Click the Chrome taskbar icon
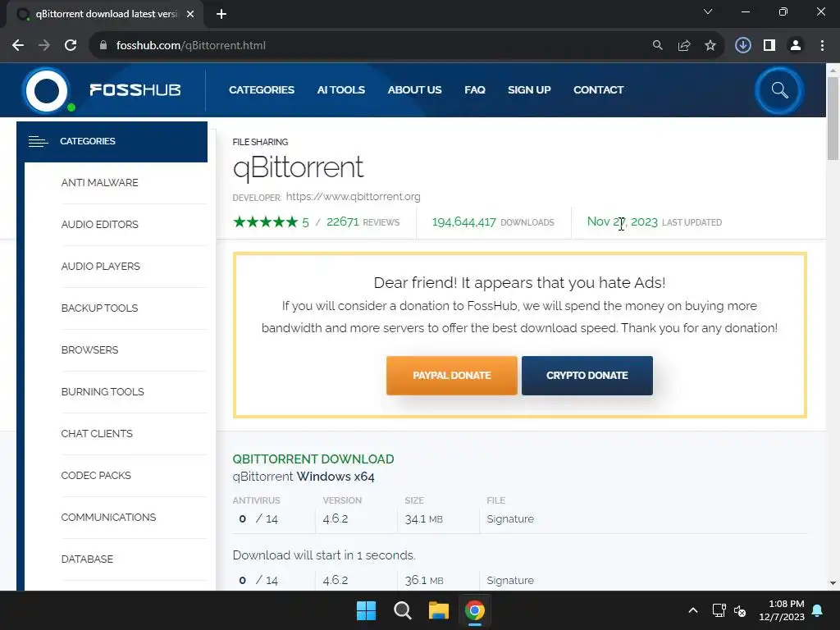The width and height of the screenshot is (840, 630). (475, 610)
